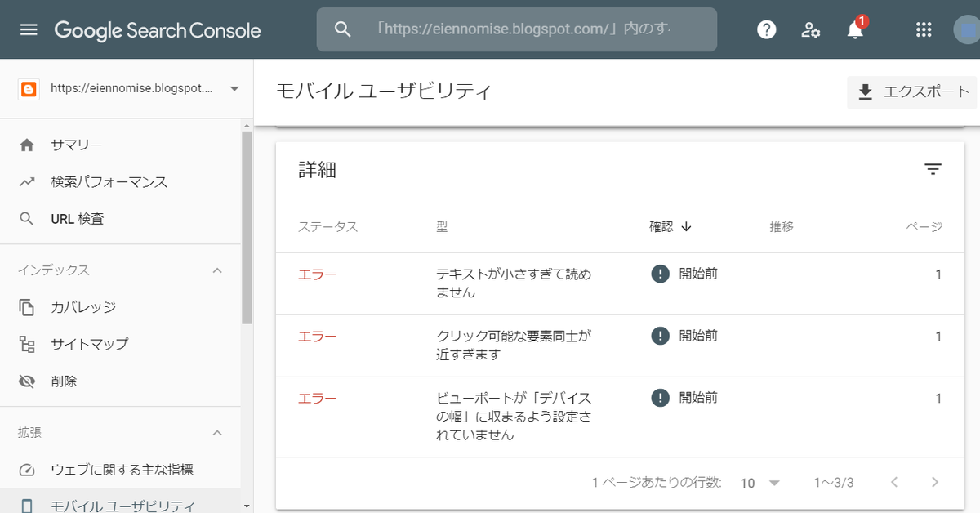Collapse the インデックス section
Image resolution: width=980 pixels, height=513 pixels.
tap(217, 270)
